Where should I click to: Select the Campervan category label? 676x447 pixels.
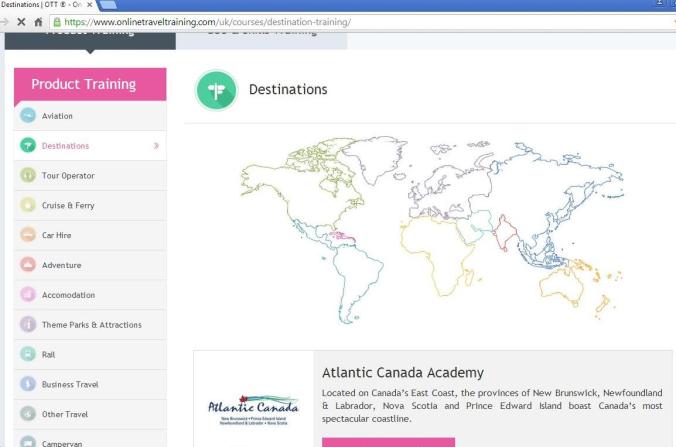point(62,443)
